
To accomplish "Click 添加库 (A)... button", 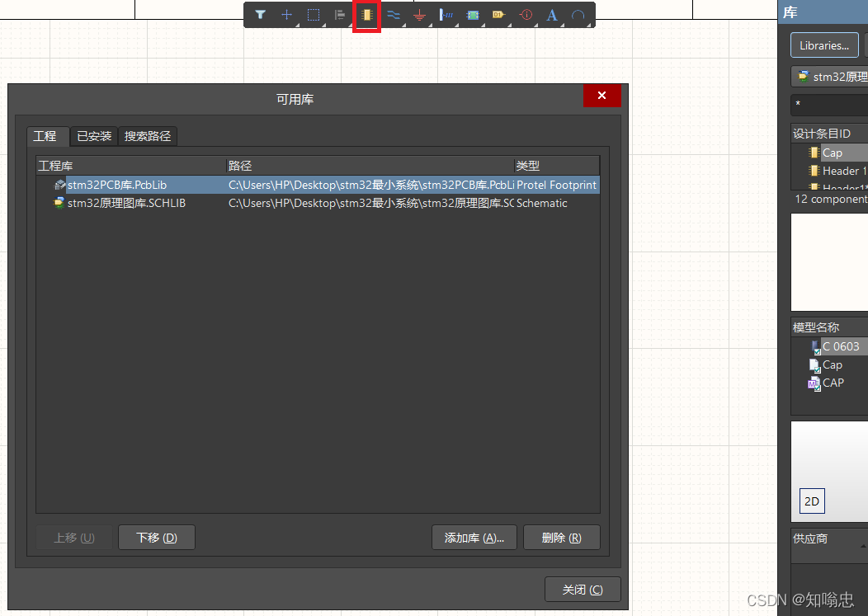I will [x=474, y=538].
